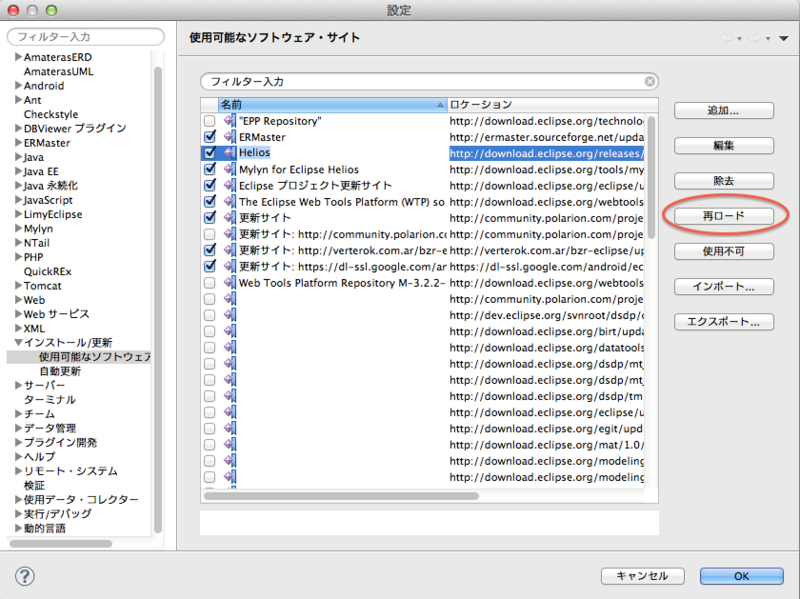Select the 検証 preferences page

click(x=34, y=485)
